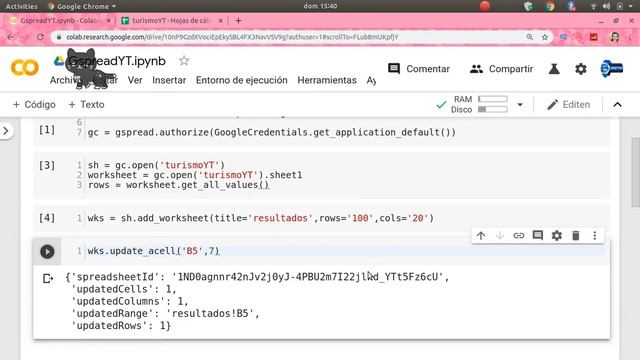The width and height of the screenshot is (640, 360).
Task: Run the wks.update_acell cell
Action: tap(47, 251)
